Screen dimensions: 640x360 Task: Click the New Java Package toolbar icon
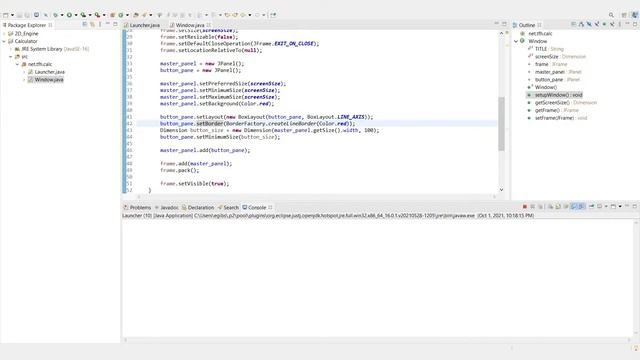(x=113, y=15)
